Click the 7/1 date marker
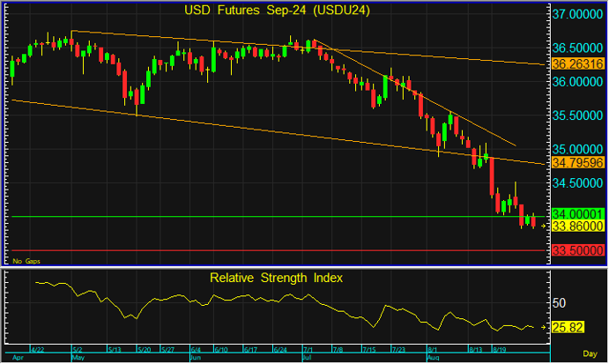This screenshot has height=364, width=609. pos(308,350)
